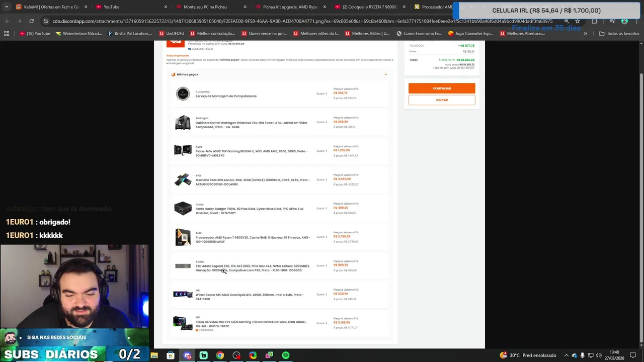This screenshot has width=644, height=362.
Task: Open the Bristla Pal Location bookmark
Action: click(x=130, y=34)
